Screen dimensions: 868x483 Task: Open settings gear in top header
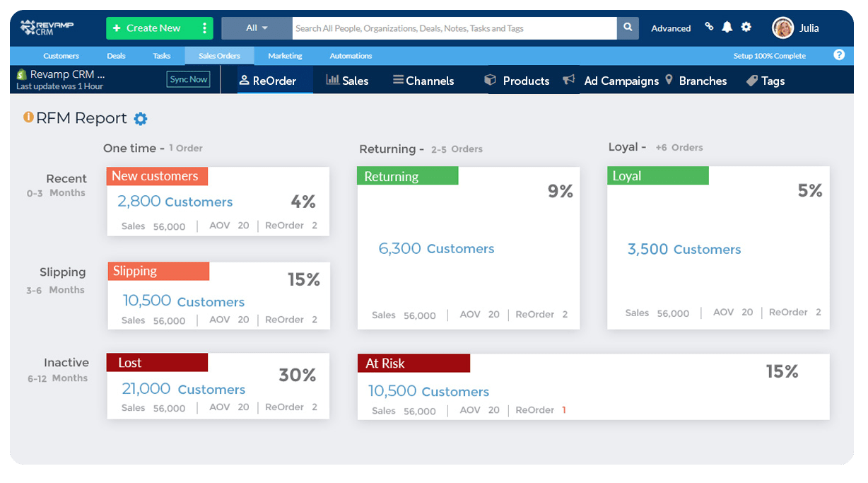pos(746,27)
